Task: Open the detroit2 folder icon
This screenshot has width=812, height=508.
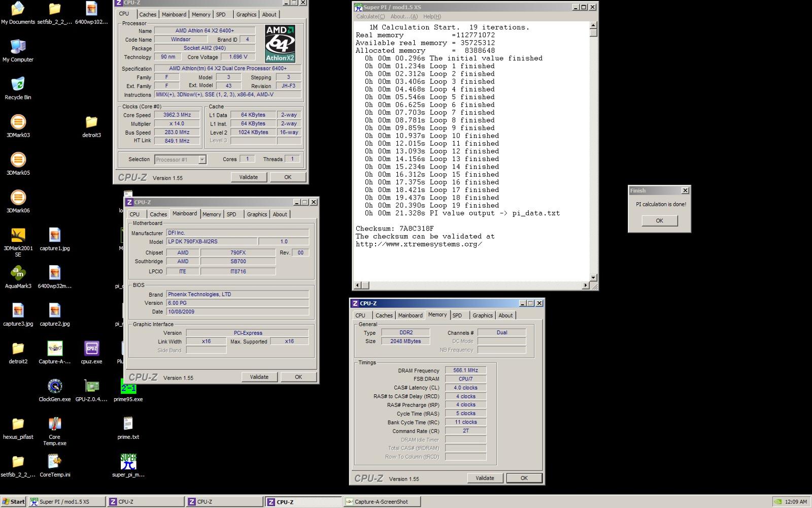Action: (x=18, y=352)
